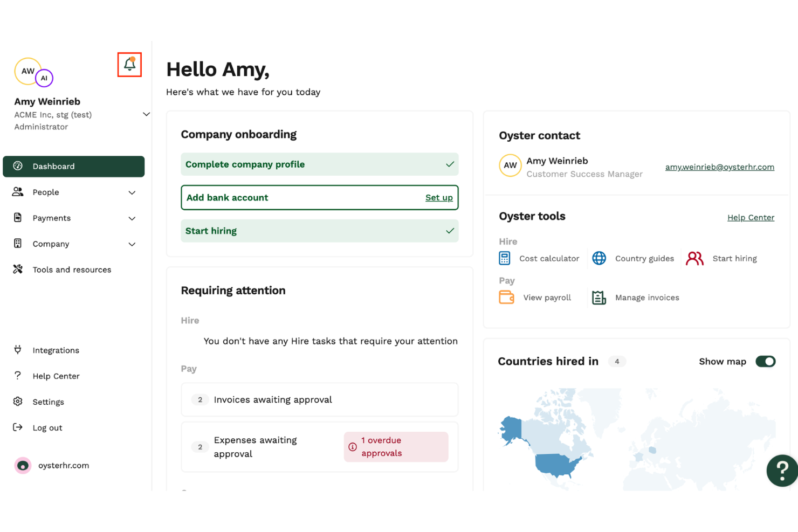Open View payroll wallet icon
The width and height of the screenshot is (798, 532).
click(506, 298)
